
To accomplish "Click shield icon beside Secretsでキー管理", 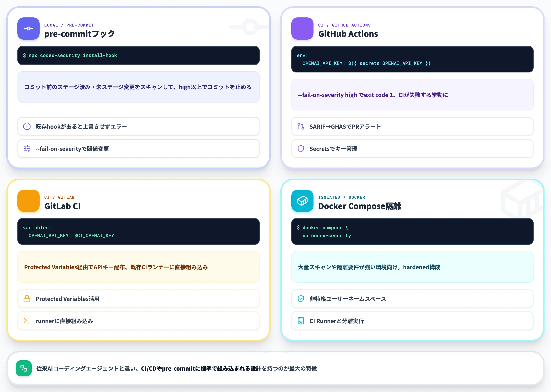I will [301, 148].
